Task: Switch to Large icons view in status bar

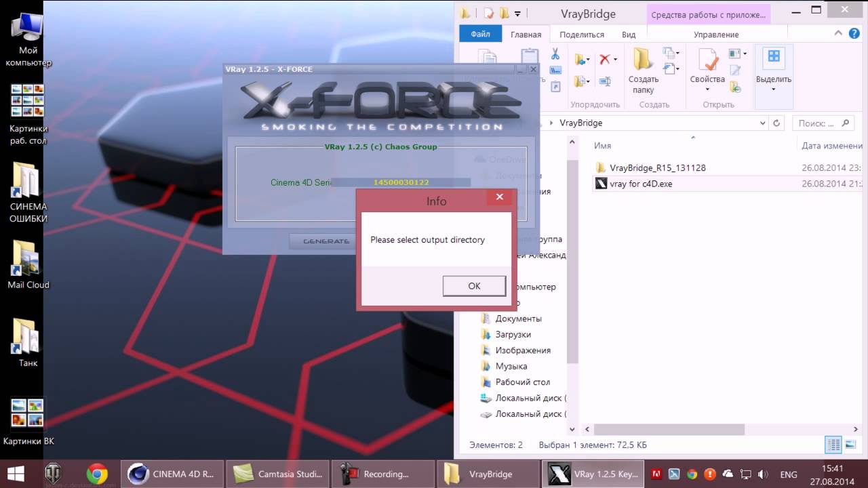Action: pos(850,445)
